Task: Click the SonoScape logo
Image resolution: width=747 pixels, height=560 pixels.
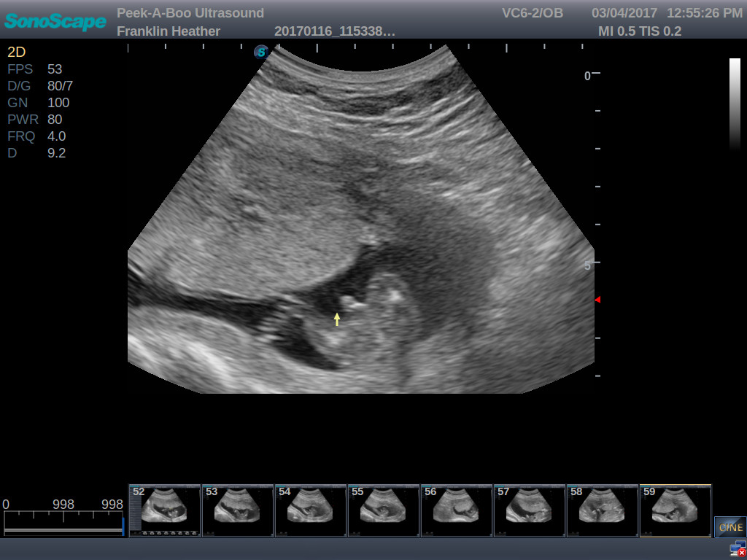Action: [x=55, y=22]
